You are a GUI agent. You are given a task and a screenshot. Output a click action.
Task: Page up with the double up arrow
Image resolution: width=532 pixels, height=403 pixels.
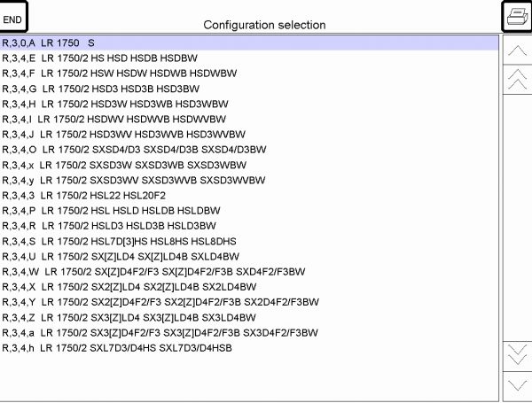(515, 81)
